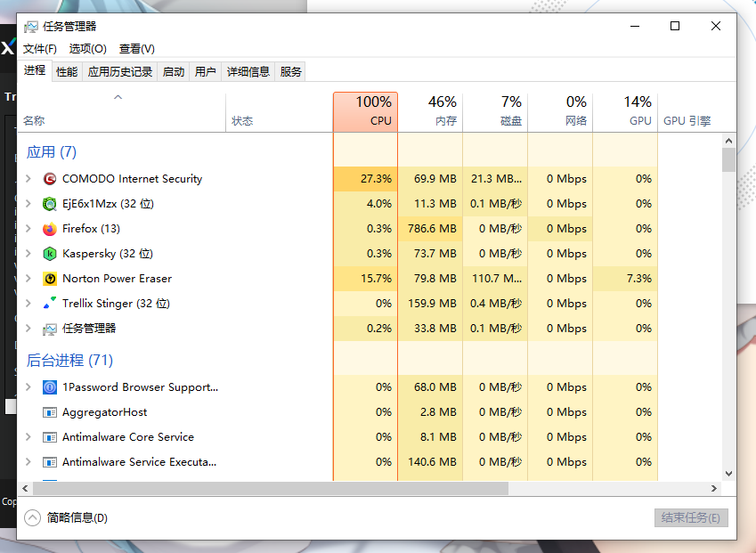Viewport: 756px width, 553px height.
Task: Click the COMODO Internet Security icon
Action: 50,179
